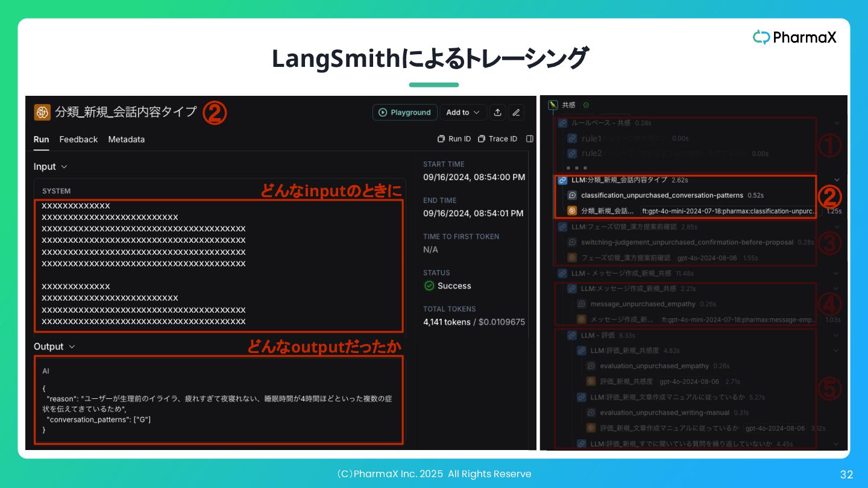
Task: Click the prompt icon of switching-judgement_unpurchased row
Action: 573,242
